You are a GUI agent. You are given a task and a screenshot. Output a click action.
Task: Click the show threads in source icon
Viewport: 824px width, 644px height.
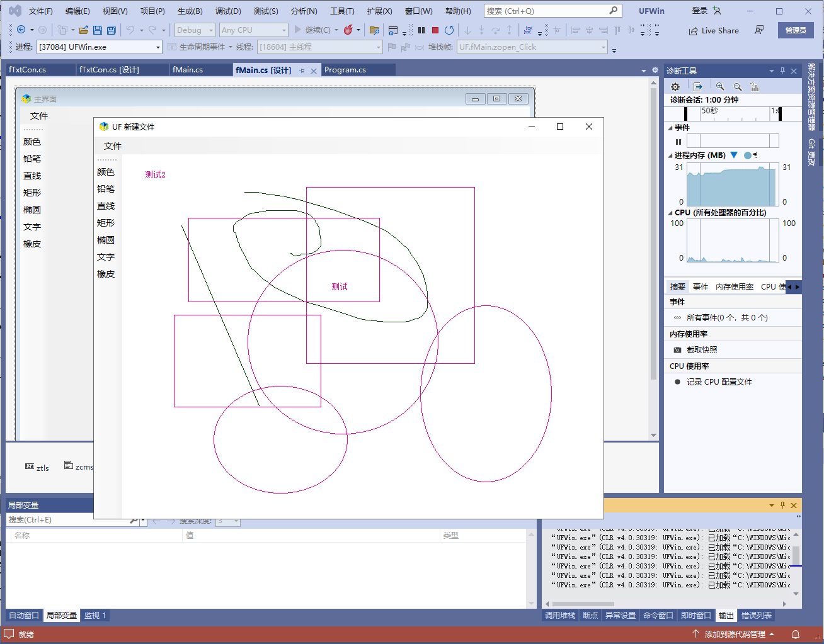tap(529, 30)
